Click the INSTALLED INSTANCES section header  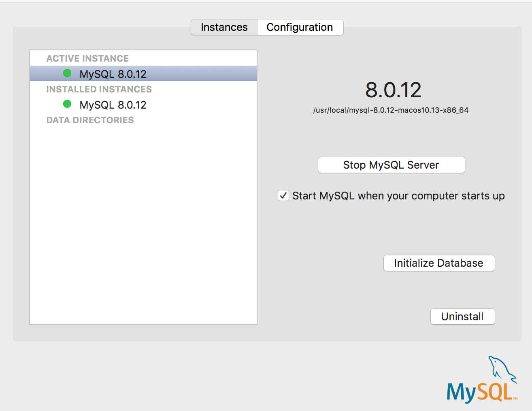[99, 89]
